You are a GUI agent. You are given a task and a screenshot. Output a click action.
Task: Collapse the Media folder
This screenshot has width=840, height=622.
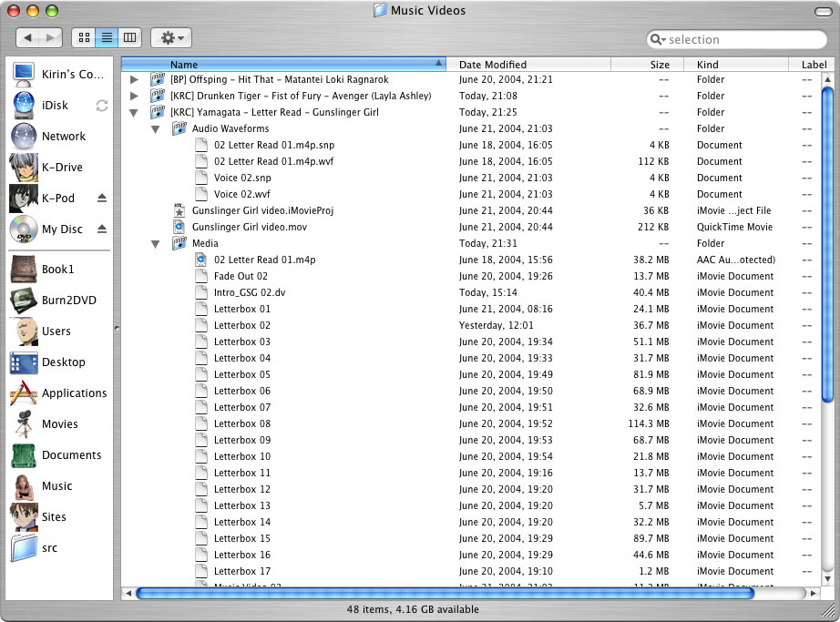[x=156, y=244]
